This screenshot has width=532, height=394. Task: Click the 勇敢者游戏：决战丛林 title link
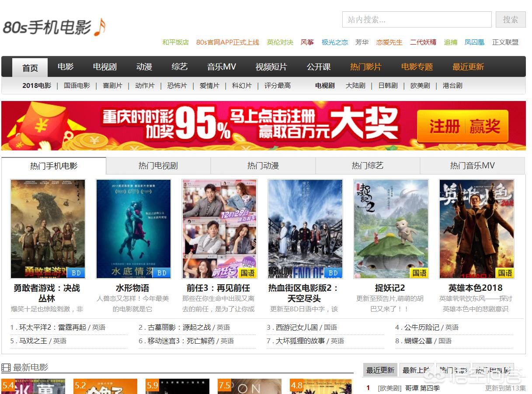click(47, 293)
